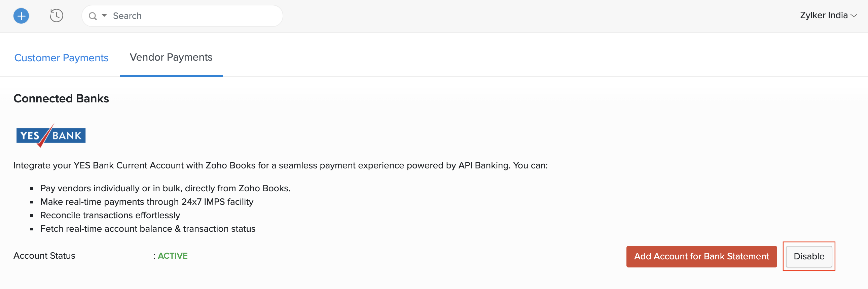Select the Vendor Payments tab

171,57
